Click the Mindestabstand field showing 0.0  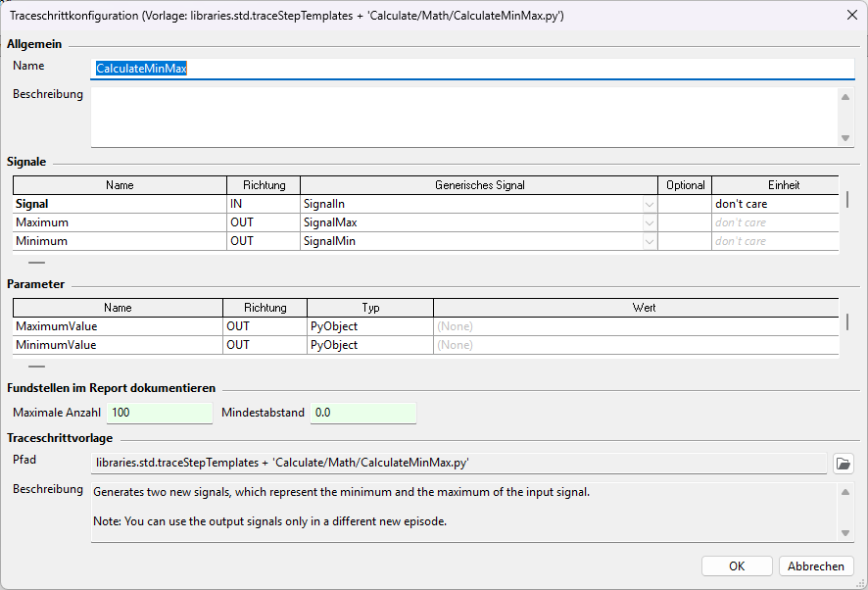363,413
